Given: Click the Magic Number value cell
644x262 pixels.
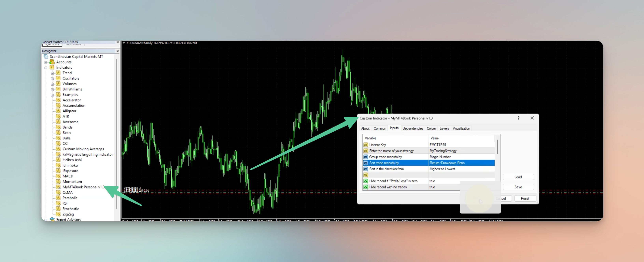Looking at the screenshot, I should 461,157.
